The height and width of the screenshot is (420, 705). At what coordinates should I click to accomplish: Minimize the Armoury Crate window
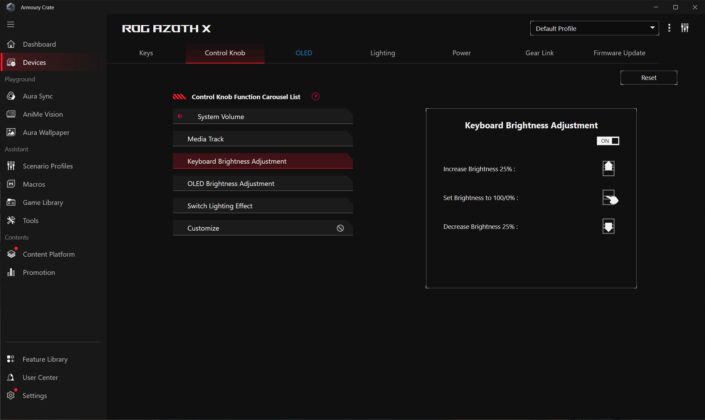[656, 7]
